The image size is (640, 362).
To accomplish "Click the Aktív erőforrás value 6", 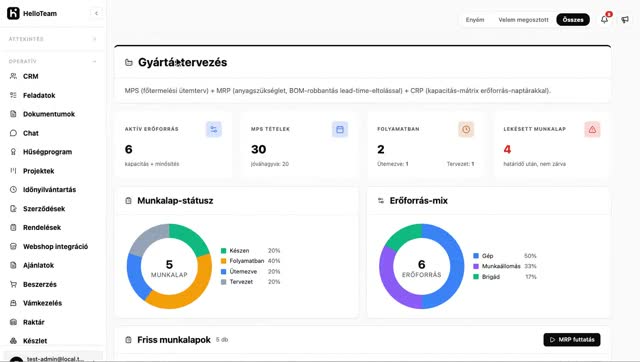I will pyautogui.click(x=129, y=149).
